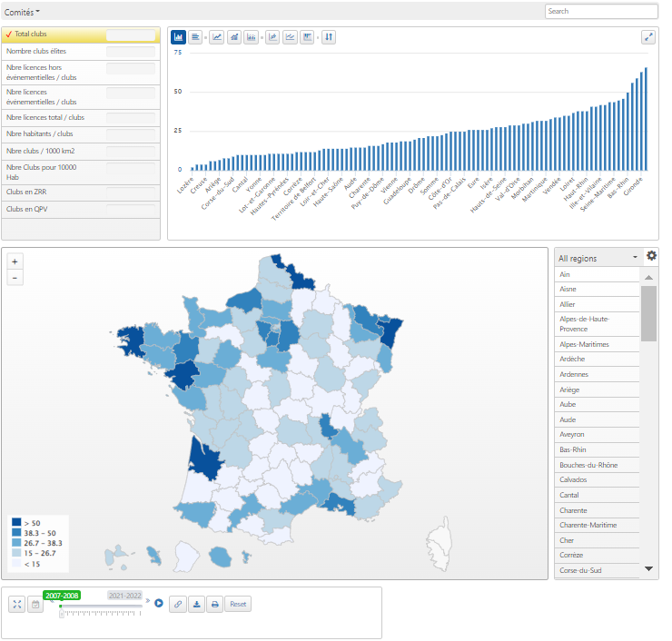Select the line chart icon
Screen dimensions: 672x641
[x=217, y=37]
